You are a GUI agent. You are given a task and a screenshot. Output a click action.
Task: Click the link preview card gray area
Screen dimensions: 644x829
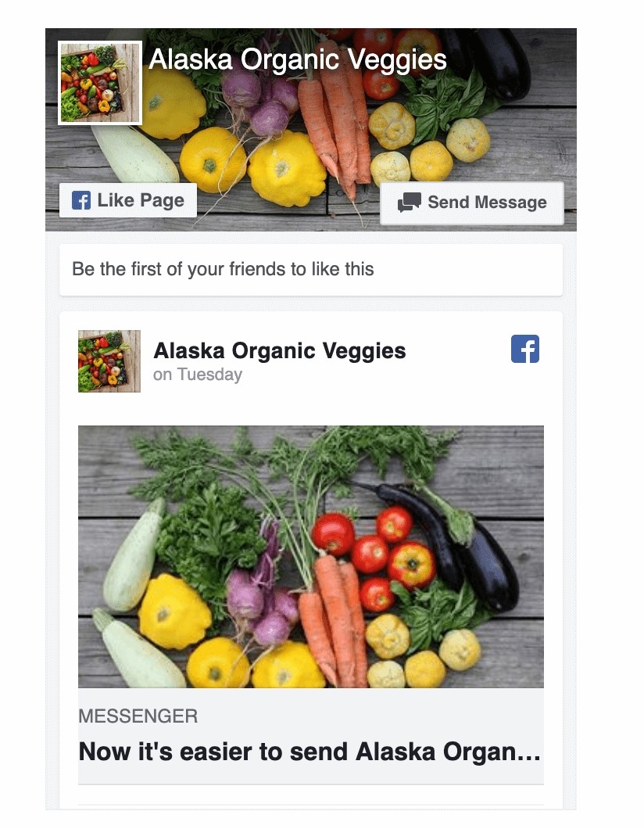point(310,736)
